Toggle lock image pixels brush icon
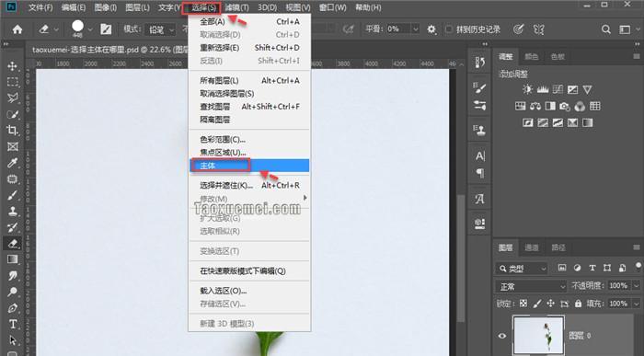 [536, 304]
